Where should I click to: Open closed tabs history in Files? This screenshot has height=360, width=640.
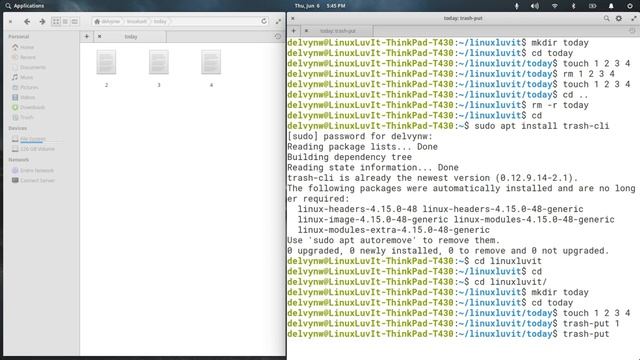coord(278,36)
